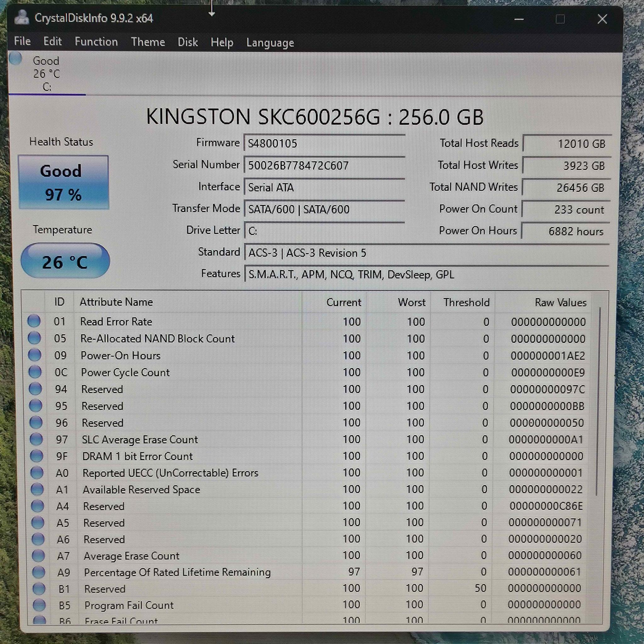Click the status circle for ID B1 row

(x=39, y=589)
